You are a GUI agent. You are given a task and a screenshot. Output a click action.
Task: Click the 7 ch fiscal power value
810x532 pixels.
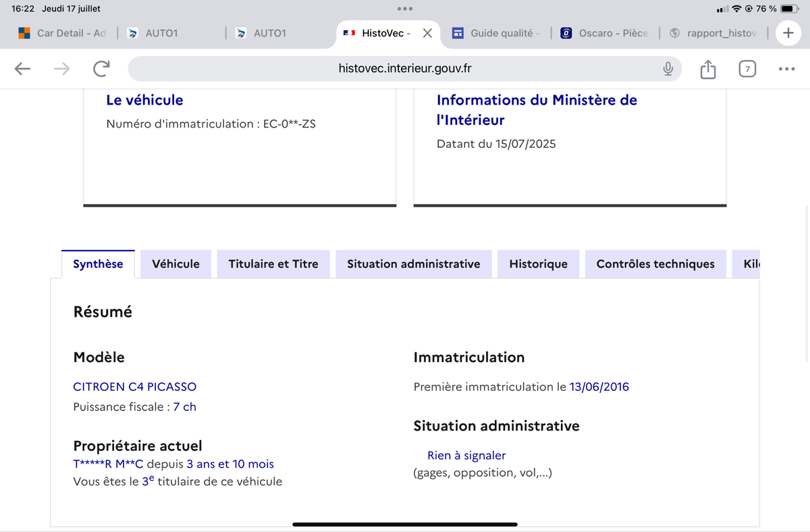(x=185, y=407)
